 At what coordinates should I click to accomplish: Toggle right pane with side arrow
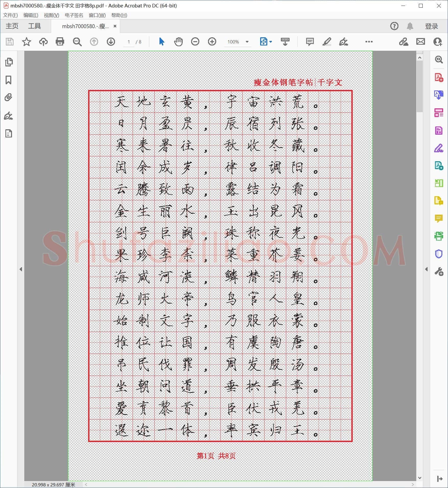[426, 269]
